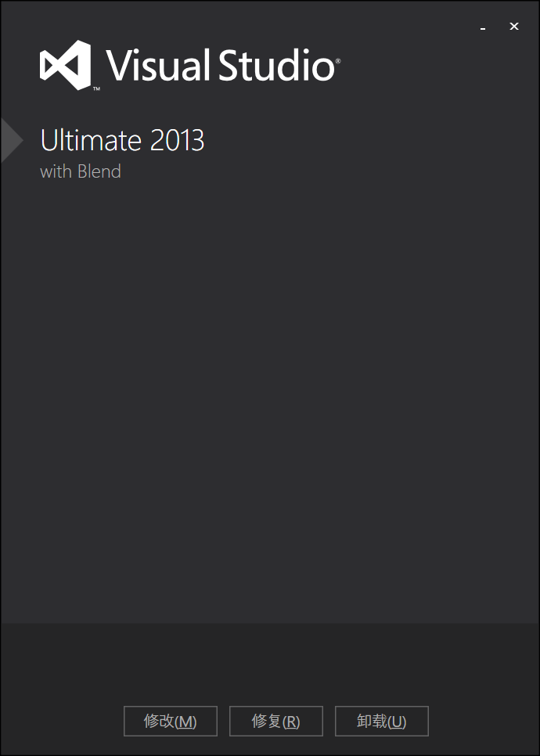
Task: Click the word "Visual" in the header
Action: [x=157, y=65]
